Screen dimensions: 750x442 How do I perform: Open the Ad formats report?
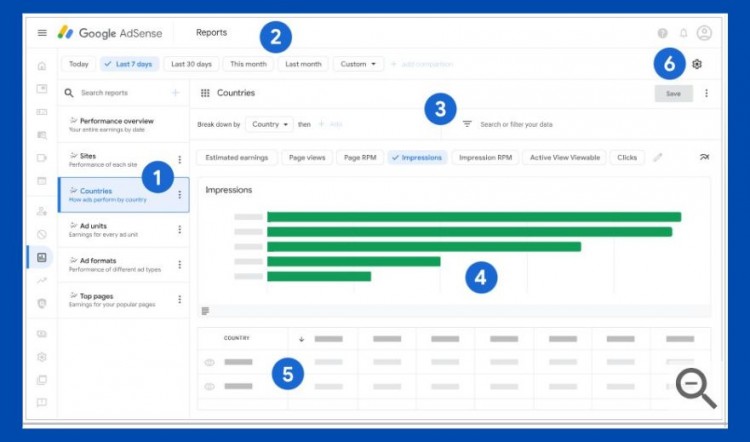tap(123, 265)
